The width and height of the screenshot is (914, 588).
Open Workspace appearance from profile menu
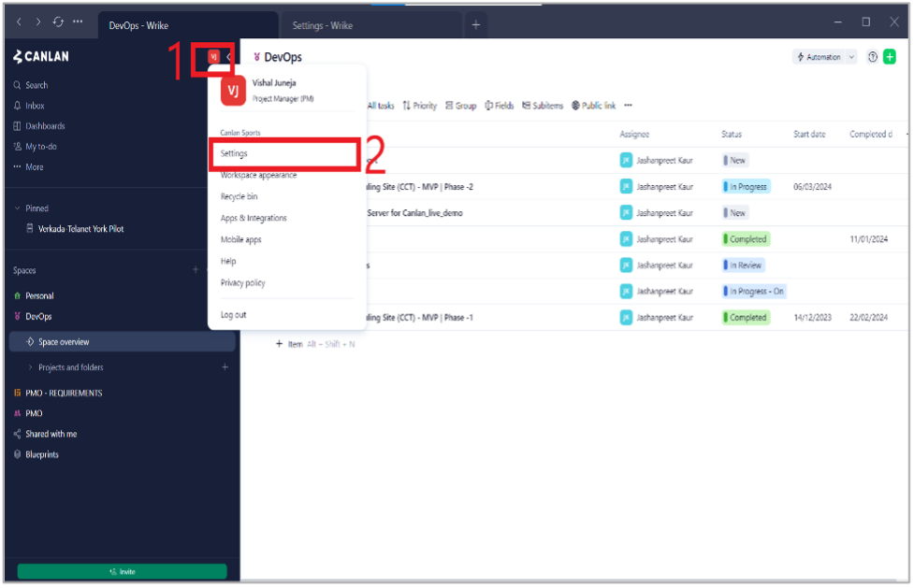click(x=258, y=176)
